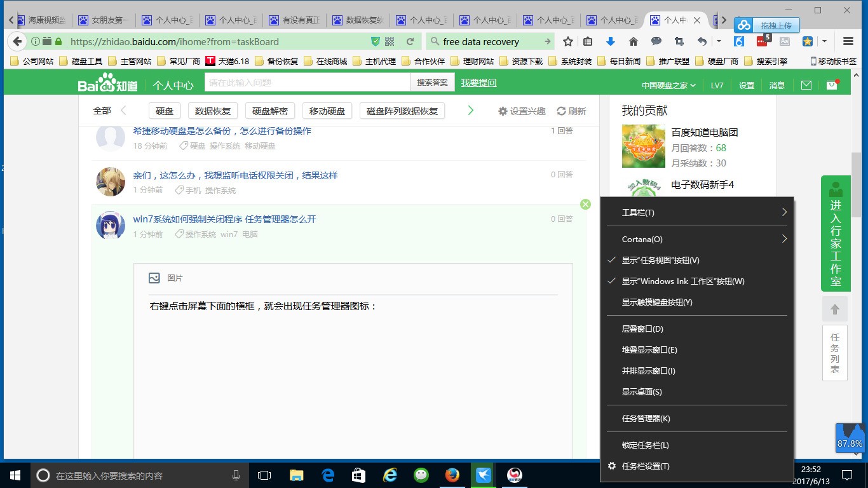Disable 显示Windows Ink 工作区按钮
The width and height of the screenshot is (868, 488).
[682, 281]
